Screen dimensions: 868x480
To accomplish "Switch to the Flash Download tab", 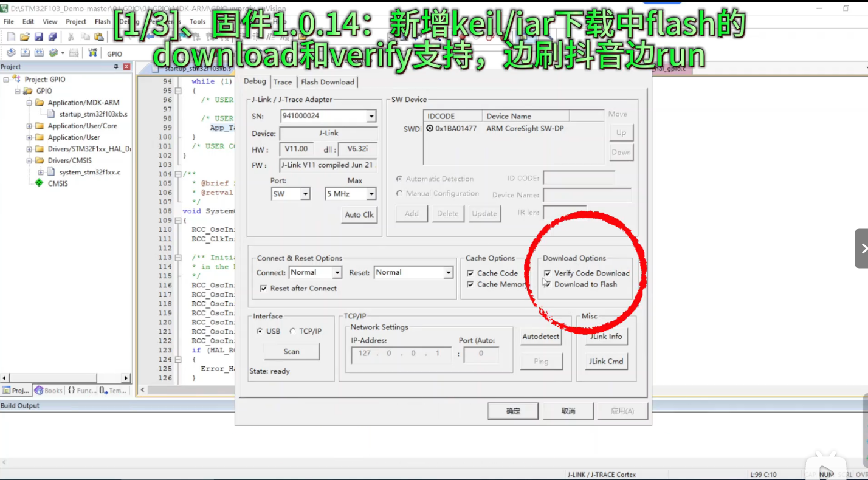I will (x=327, y=82).
